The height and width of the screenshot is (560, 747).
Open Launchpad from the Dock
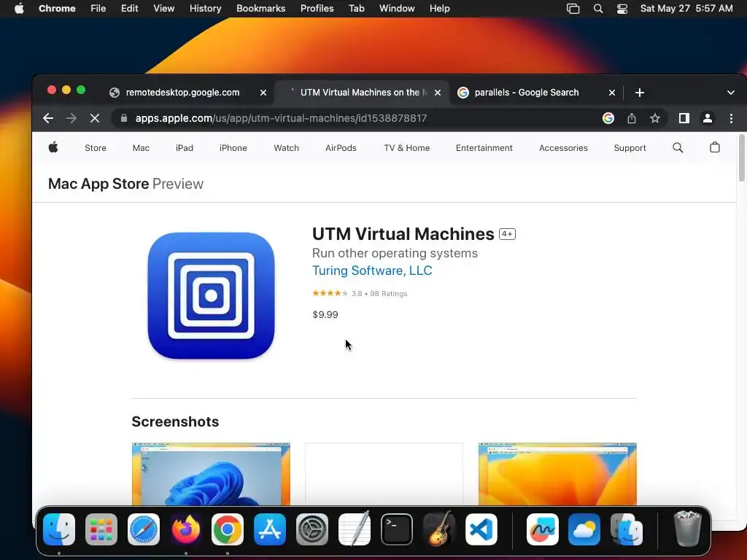pyautogui.click(x=101, y=529)
